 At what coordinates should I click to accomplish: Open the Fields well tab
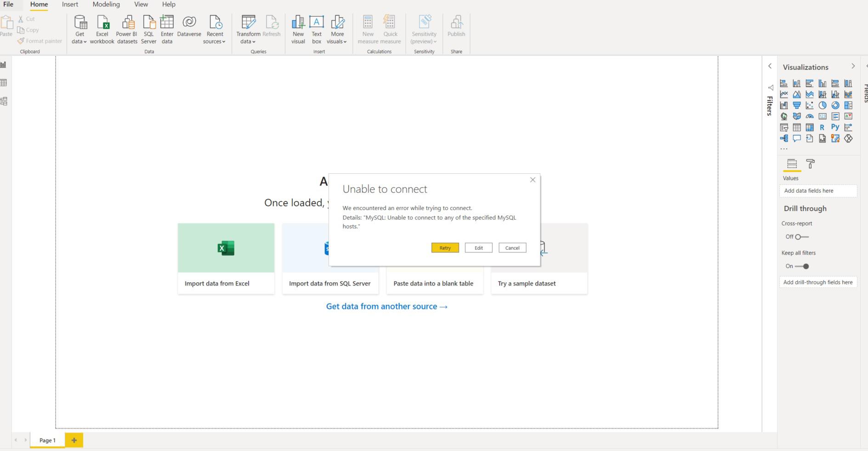[792, 164]
